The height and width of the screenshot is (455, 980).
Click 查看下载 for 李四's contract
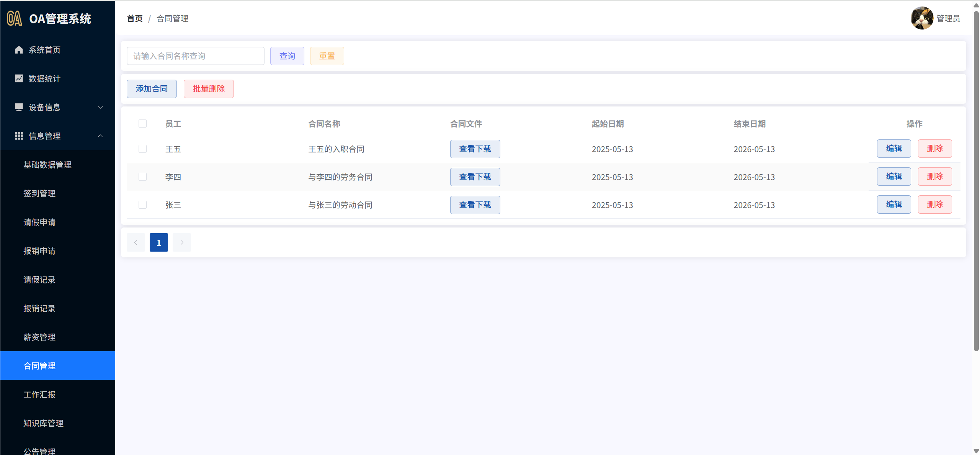pyautogui.click(x=475, y=177)
